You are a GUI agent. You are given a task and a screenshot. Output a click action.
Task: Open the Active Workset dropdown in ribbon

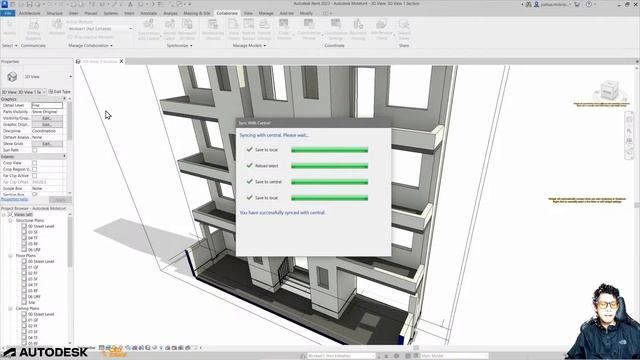pos(100,29)
